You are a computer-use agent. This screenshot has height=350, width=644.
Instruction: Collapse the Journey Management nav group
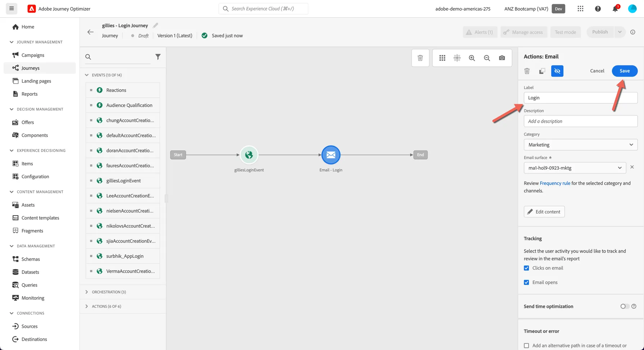coord(11,42)
